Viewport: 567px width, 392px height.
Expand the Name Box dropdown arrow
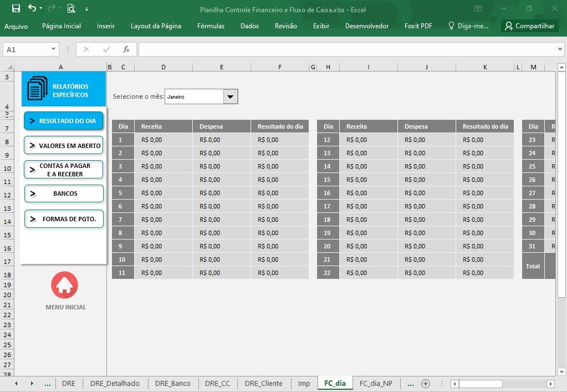pos(54,49)
